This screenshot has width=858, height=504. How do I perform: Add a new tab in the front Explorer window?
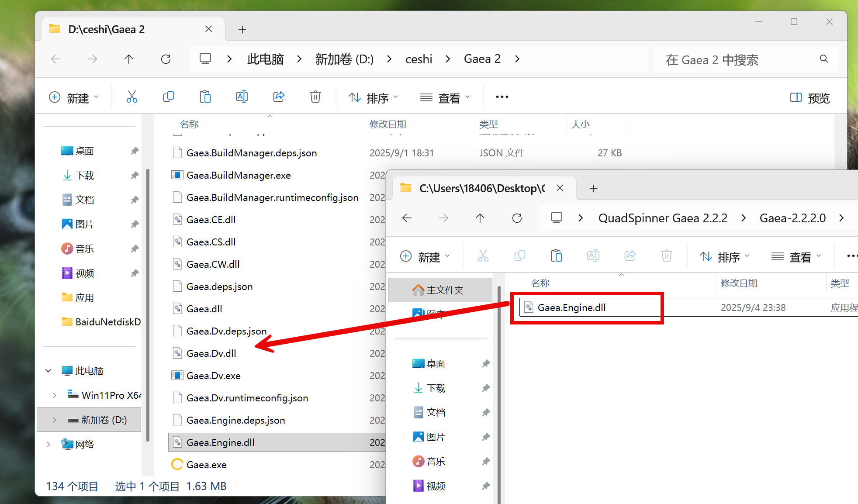click(593, 189)
